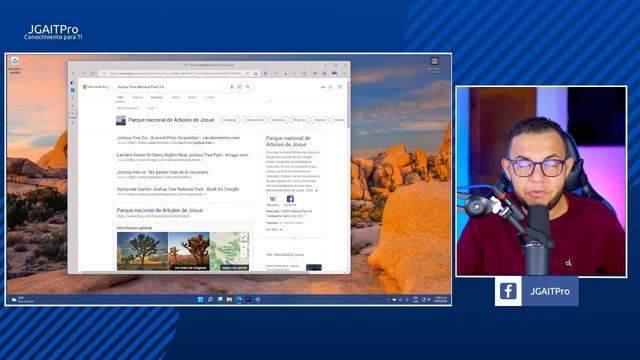Open the weather widget on taskbar

pyautogui.click(x=22, y=300)
